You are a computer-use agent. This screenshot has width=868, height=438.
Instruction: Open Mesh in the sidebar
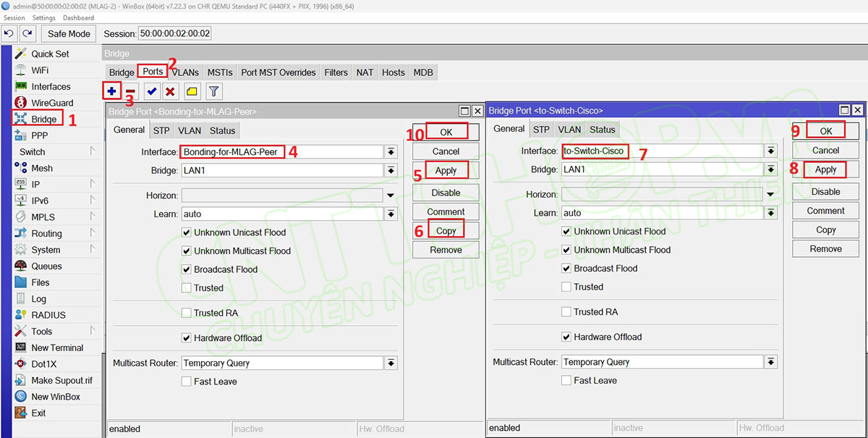[x=41, y=168]
